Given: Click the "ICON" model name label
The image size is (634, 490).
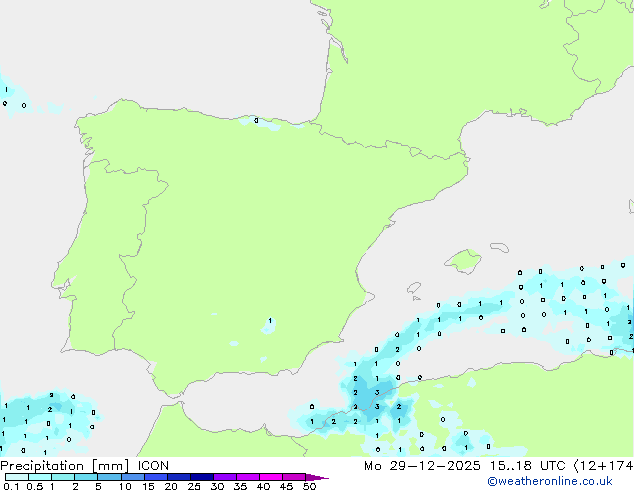Looking at the screenshot, I should click(153, 466).
